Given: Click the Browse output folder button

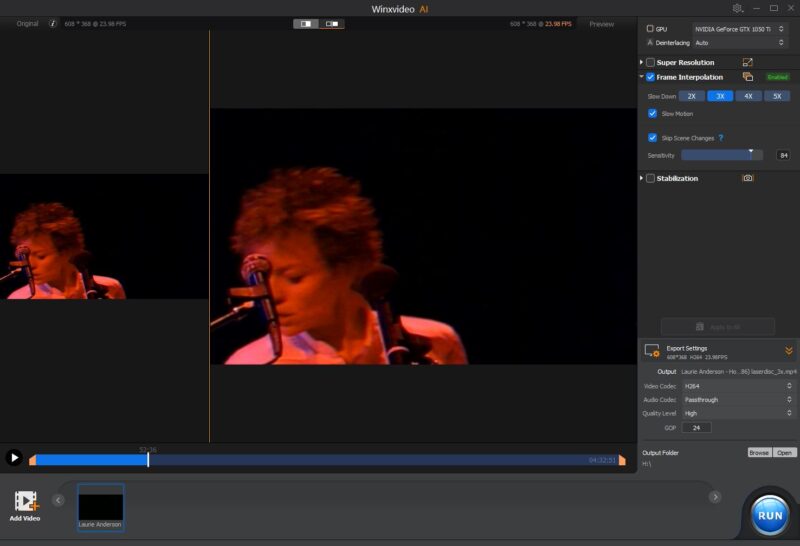Looking at the screenshot, I should [759, 452].
